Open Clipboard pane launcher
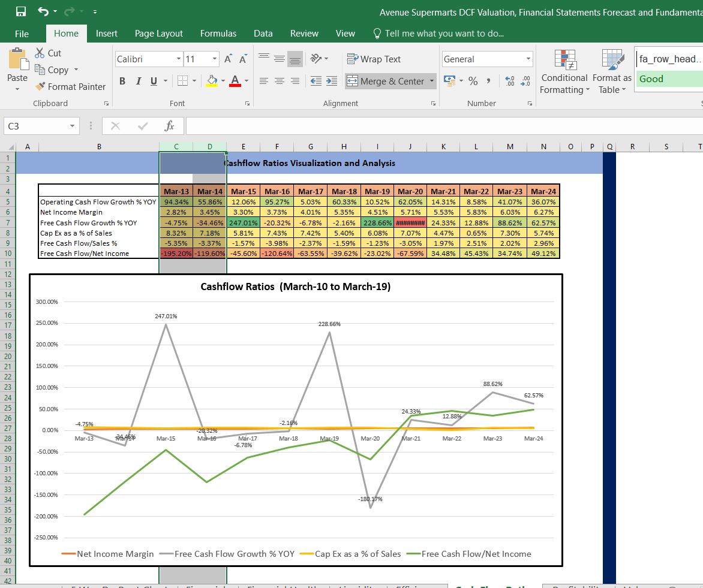The image size is (703, 588). click(x=106, y=104)
